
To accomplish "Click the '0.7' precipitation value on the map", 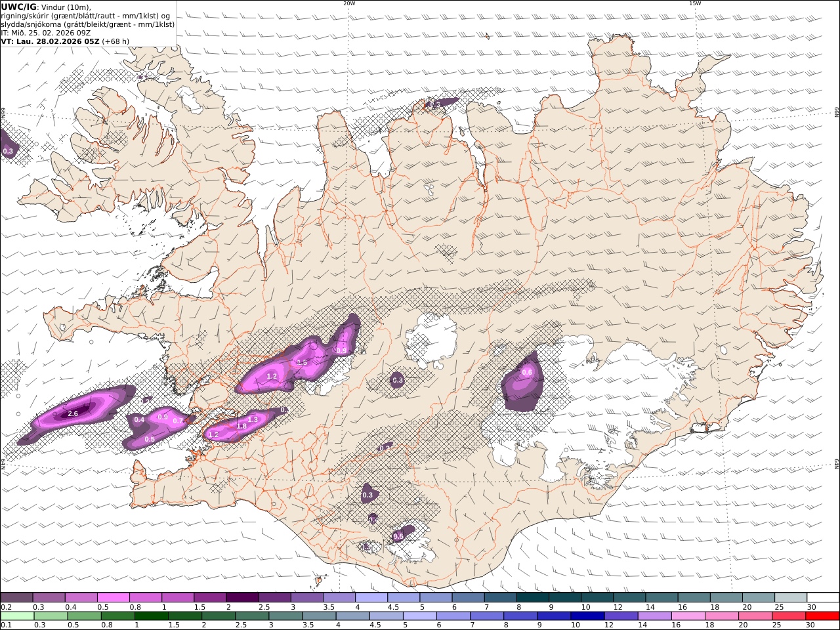I will click(177, 421).
